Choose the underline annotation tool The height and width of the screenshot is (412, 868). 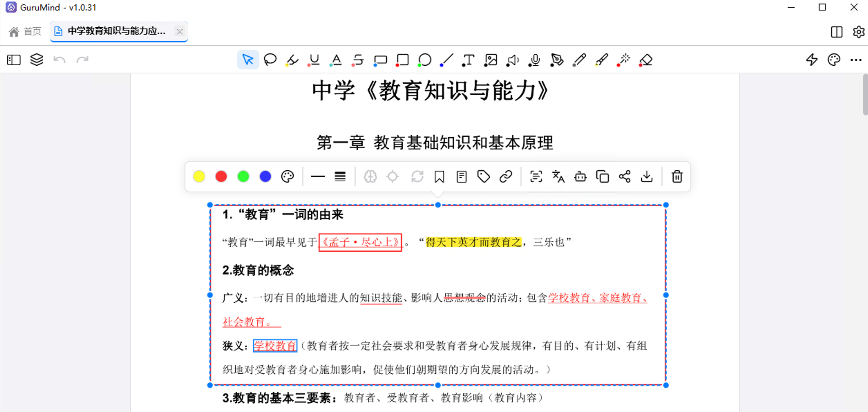314,60
